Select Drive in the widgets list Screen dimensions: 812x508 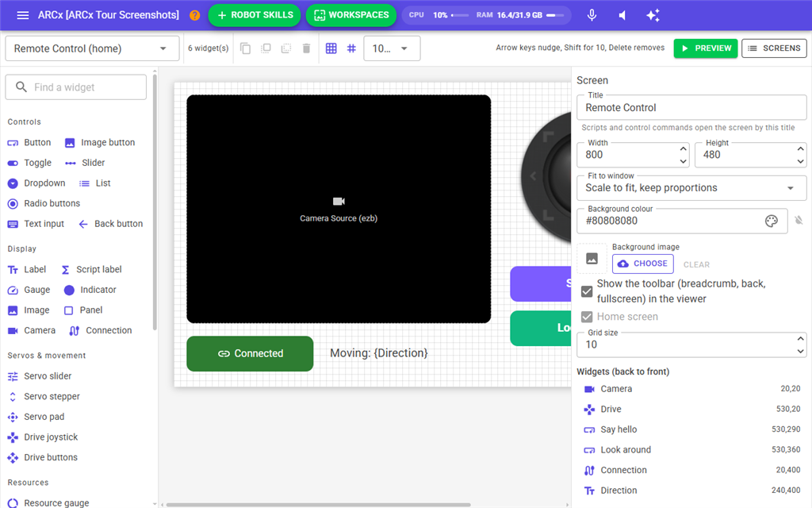coord(691,409)
